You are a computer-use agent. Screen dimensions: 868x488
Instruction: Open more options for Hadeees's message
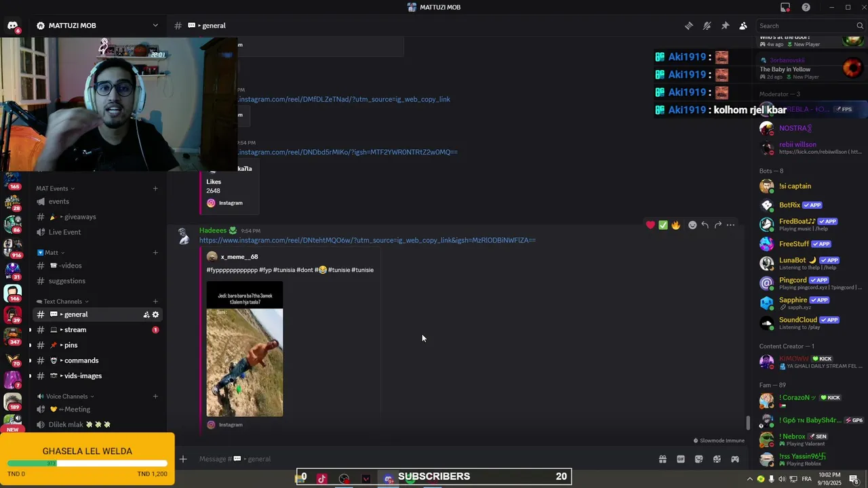point(730,225)
